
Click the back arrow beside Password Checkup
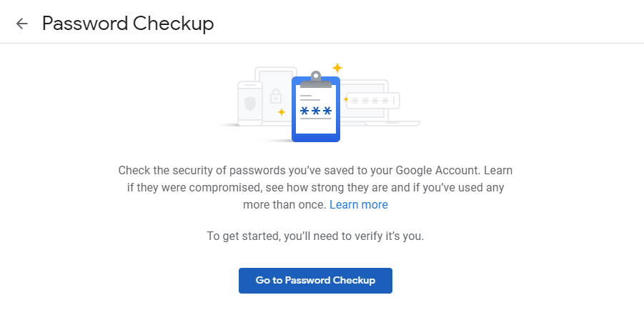22,24
